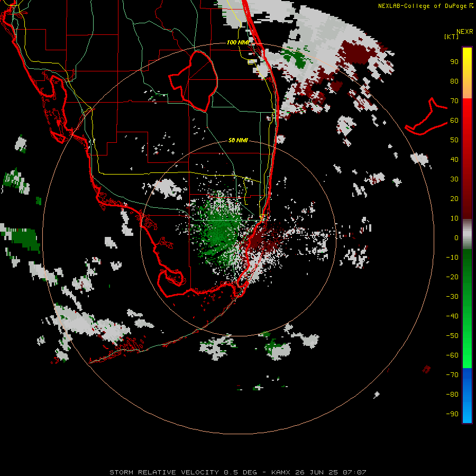Click the 80 value on velocity scale
Viewport: 476px width, 476px height.
454,81
